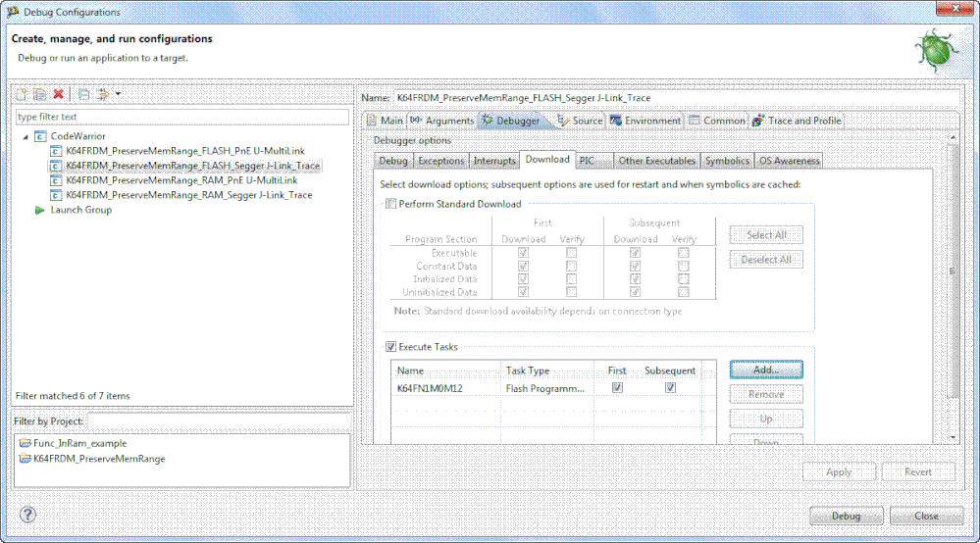Select K64FRDM_PreserveMemRange_FLASH_Segger J-Link_Trace configuration

pos(192,166)
